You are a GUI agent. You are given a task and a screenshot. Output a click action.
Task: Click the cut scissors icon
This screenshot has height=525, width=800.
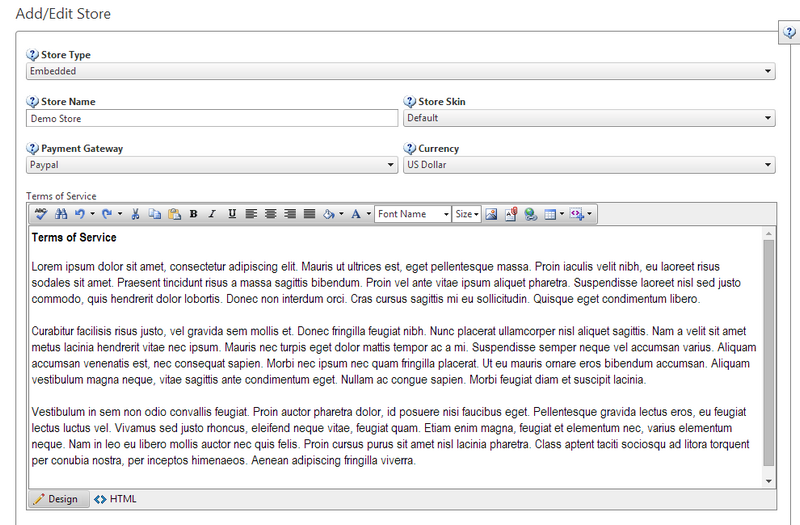tap(136, 214)
